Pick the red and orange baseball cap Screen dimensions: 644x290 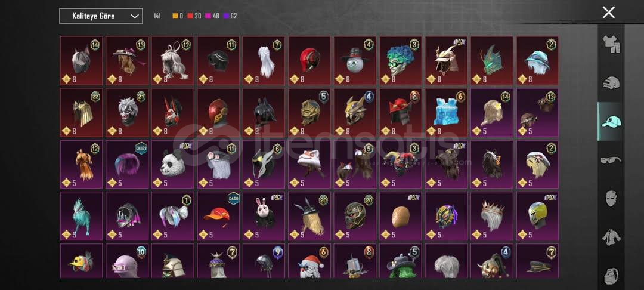click(x=218, y=216)
